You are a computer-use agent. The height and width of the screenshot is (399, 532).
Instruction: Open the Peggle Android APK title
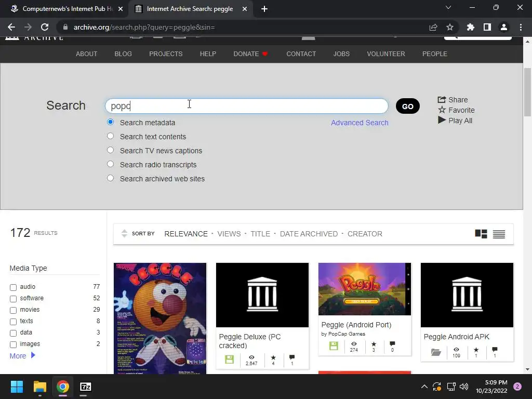coord(456,337)
